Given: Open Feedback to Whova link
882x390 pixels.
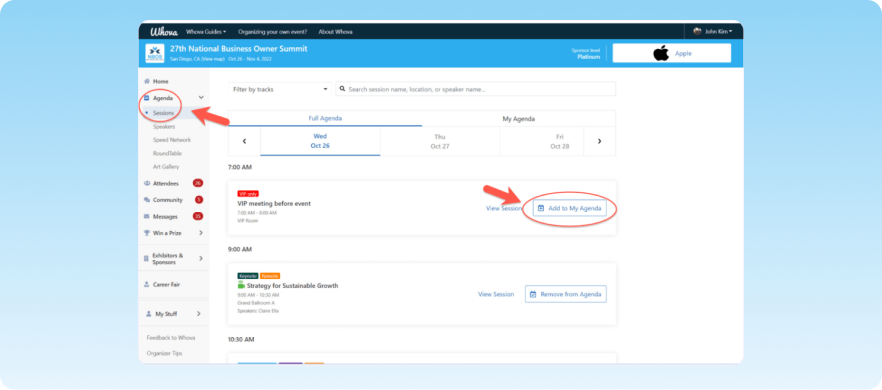Looking at the screenshot, I should pyautogui.click(x=170, y=338).
